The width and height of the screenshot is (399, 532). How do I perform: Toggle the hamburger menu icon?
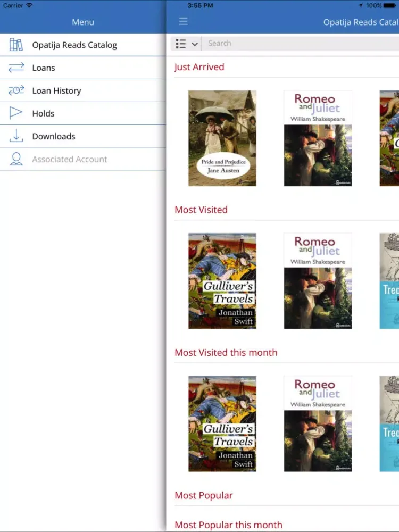[183, 21]
